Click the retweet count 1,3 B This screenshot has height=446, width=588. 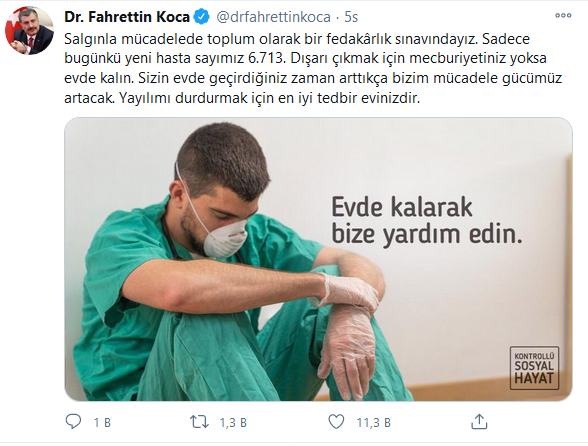233,423
